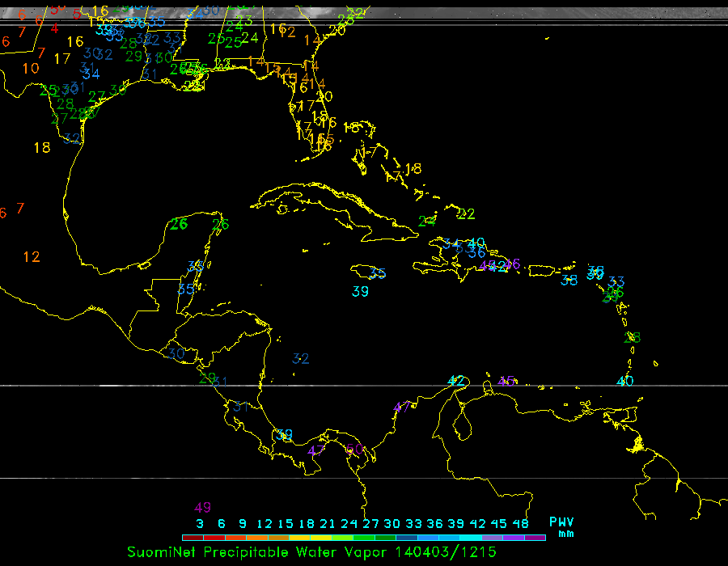Select the orange 12 reading in Pacific Mexico

32,257
